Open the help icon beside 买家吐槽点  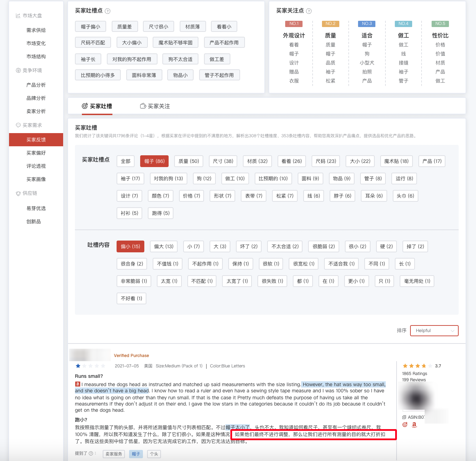point(108,11)
